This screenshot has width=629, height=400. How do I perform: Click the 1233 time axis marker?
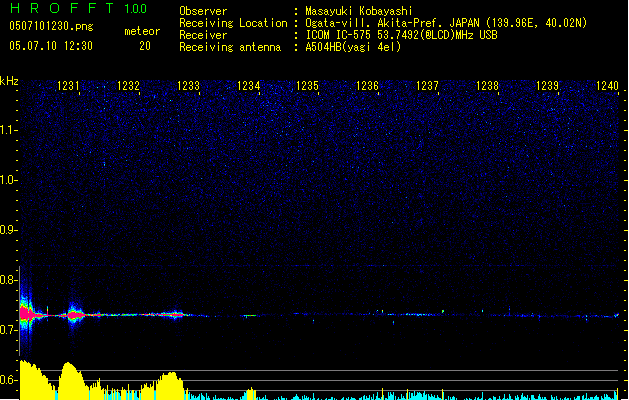(x=188, y=86)
